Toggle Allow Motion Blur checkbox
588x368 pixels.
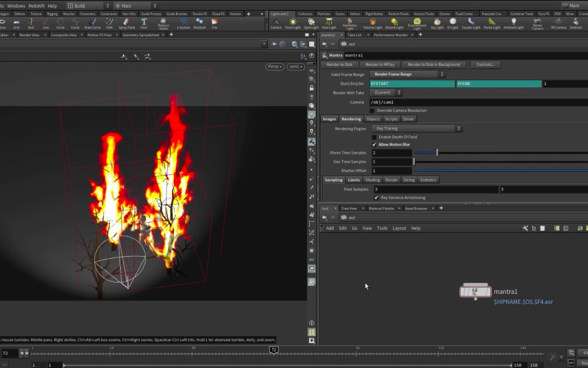[374, 144]
